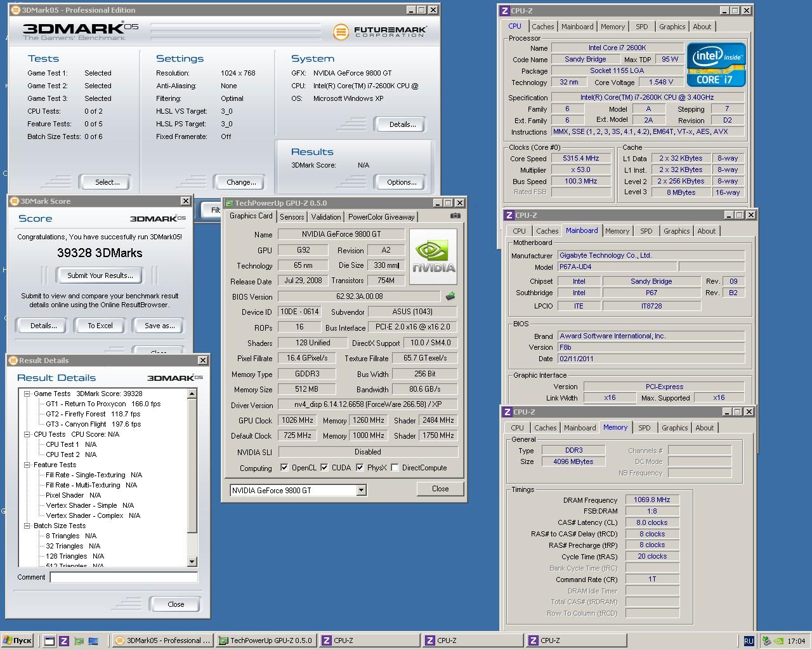
Task: Open the Graphics tab in the bottom CPU-Z window
Action: (x=674, y=428)
